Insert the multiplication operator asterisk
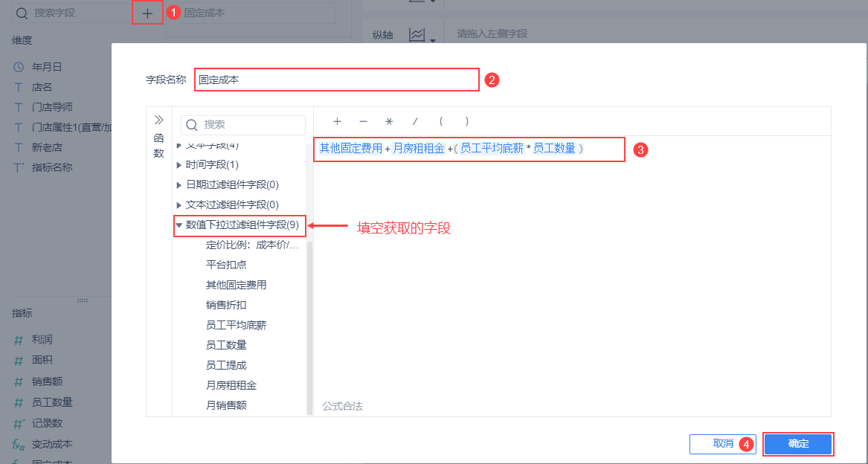This screenshot has width=868, height=464. click(x=389, y=120)
